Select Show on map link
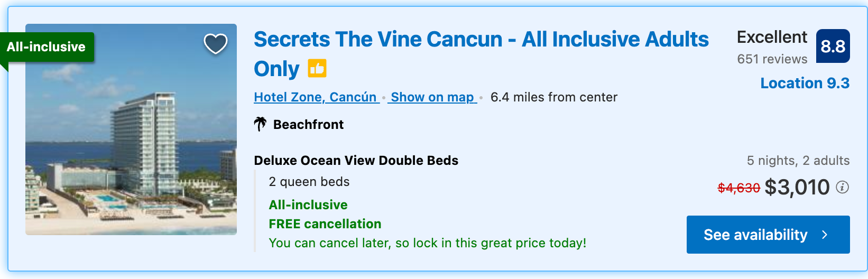868x279 pixels. (x=432, y=97)
